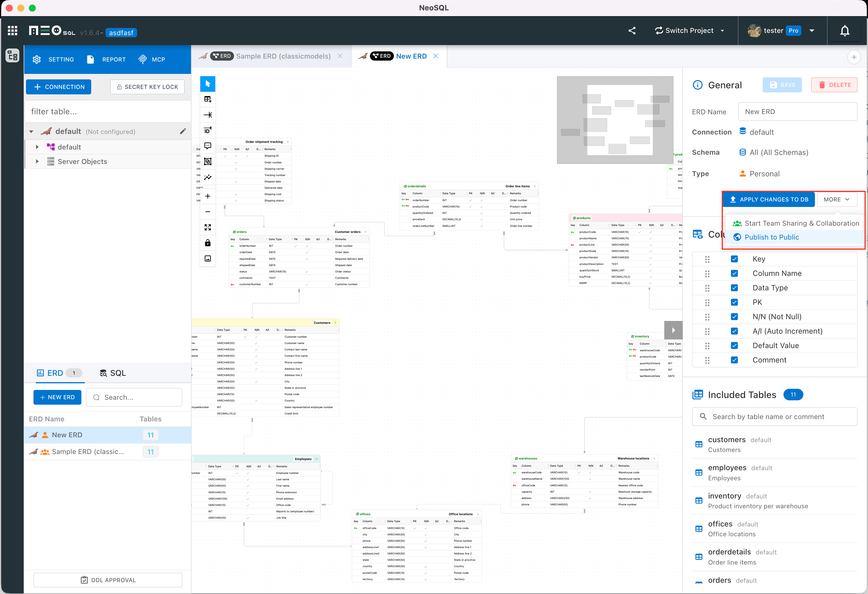868x594 pixels.
Task: Open the share icon in header
Action: 632,31
